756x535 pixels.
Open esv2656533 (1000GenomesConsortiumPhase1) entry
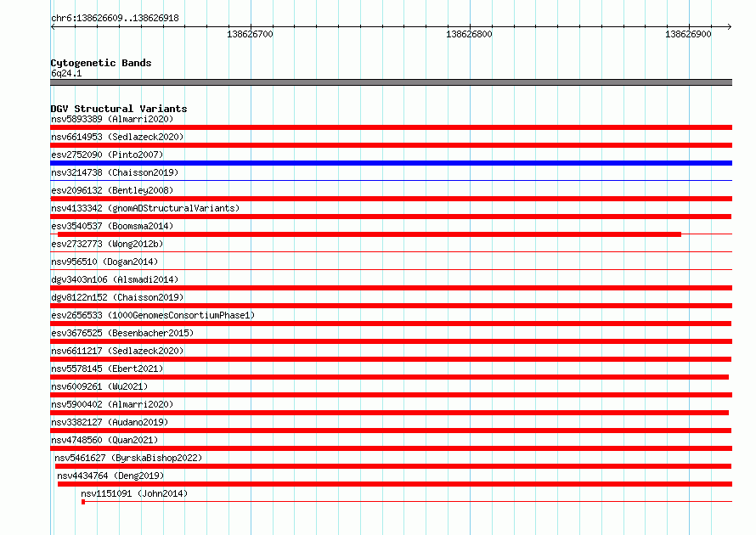click(153, 315)
